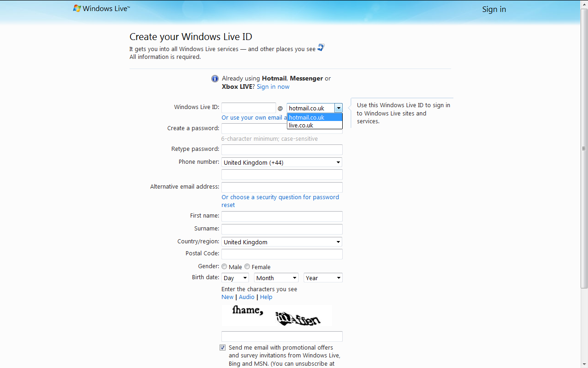Choose hotmail.co.uk from the domain list

(315, 117)
